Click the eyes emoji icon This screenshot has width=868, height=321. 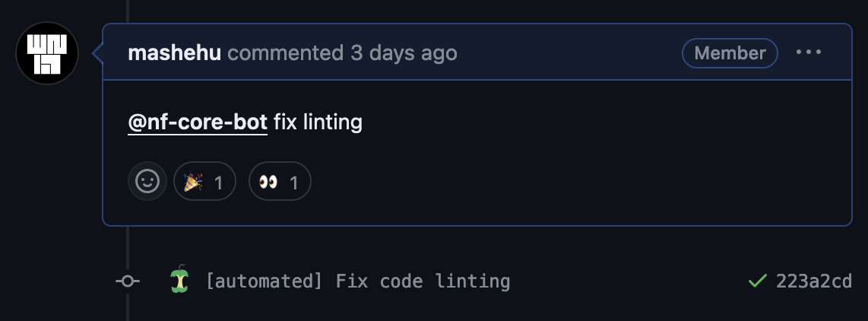(268, 182)
